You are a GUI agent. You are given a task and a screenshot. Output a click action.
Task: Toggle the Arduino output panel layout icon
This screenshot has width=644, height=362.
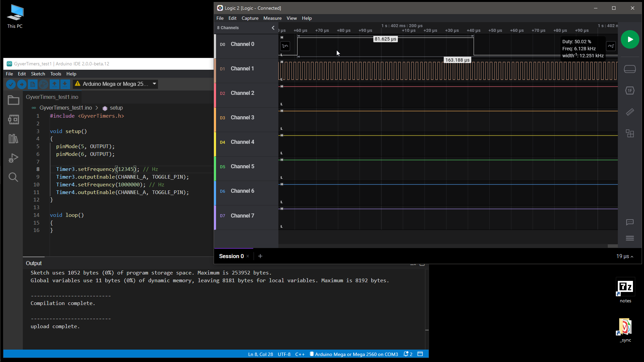click(420, 354)
